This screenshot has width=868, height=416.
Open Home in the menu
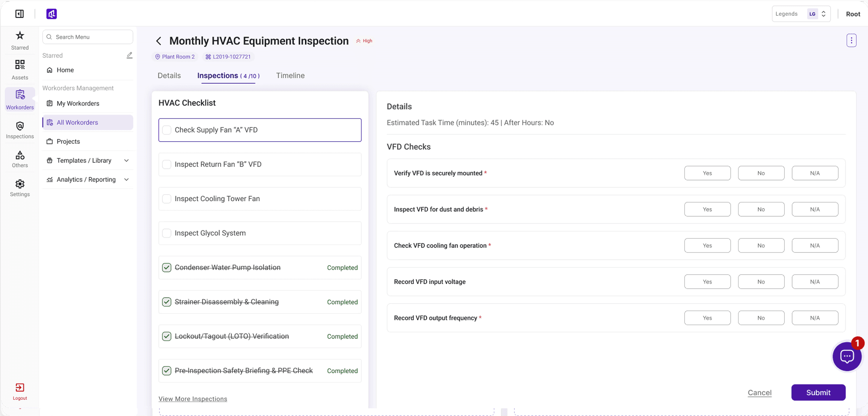[x=88, y=70]
